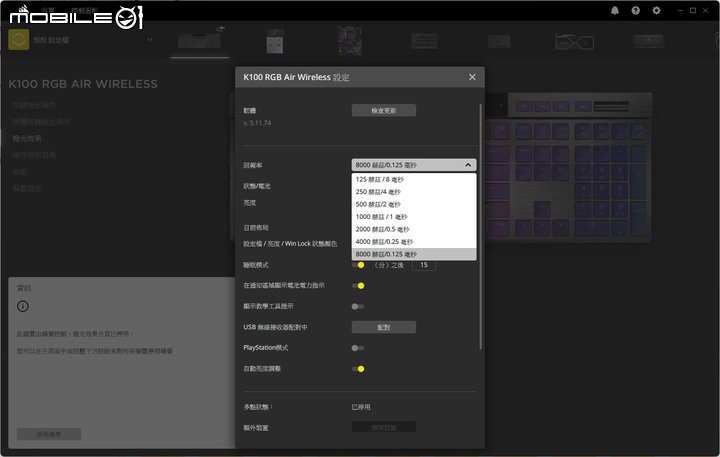Click the settings dialog vertical scrollbar
This screenshot has height=457, width=720.
[481, 226]
